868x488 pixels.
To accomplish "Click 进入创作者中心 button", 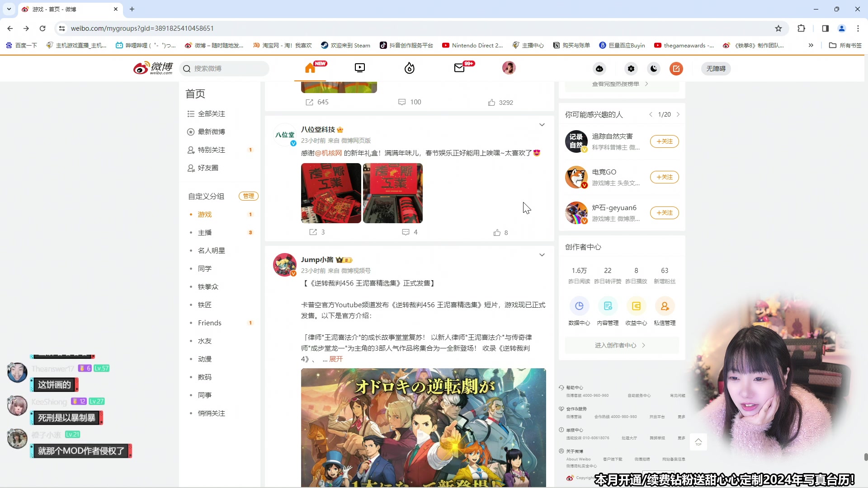I will (x=621, y=345).
